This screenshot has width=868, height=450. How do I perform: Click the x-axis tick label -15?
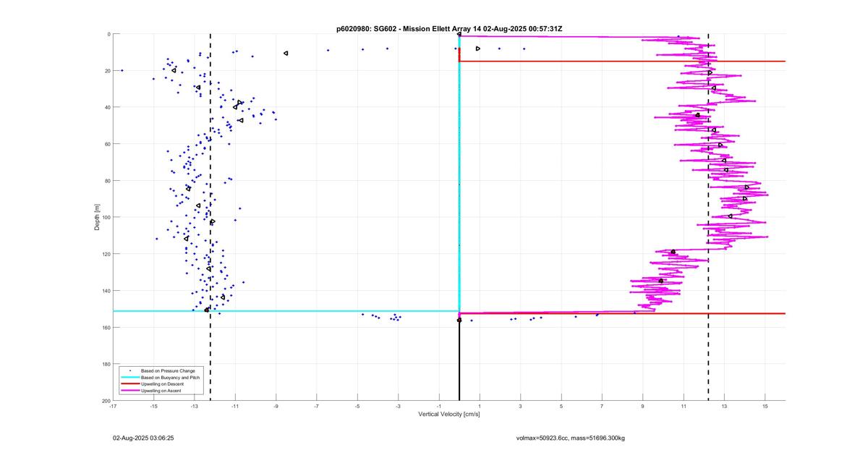(x=153, y=407)
